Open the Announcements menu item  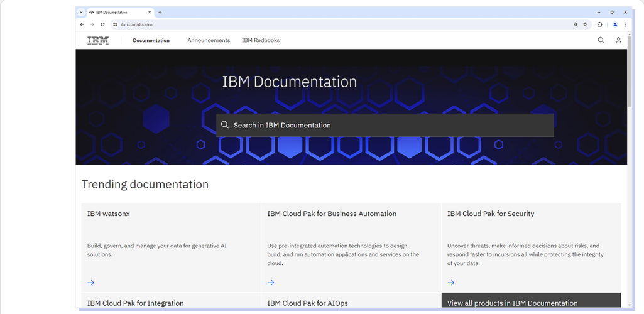[x=209, y=40]
